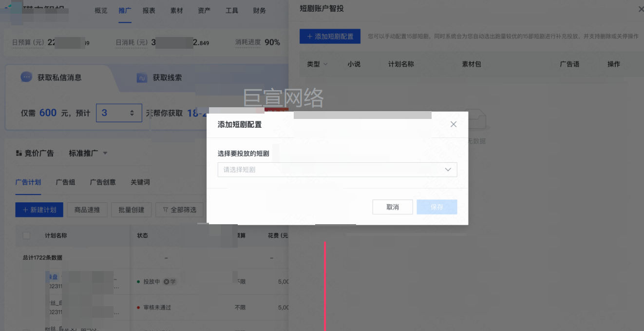Expand the 标准推广 dropdown arrow
Viewport: 644px width, 331px height.
pyautogui.click(x=105, y=153)
